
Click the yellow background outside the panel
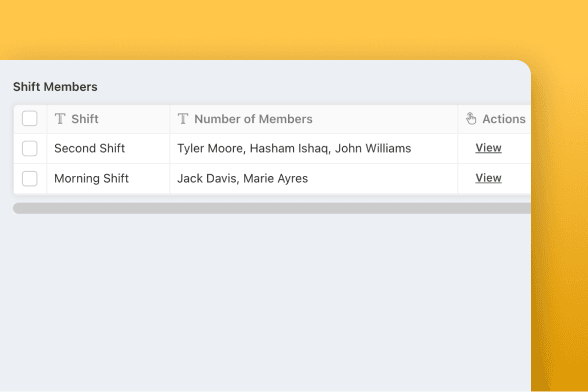[292, 28]
